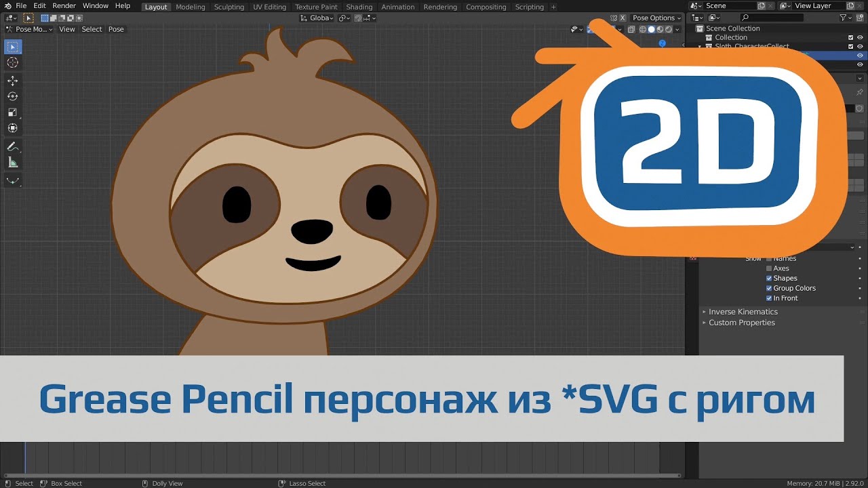Select the Transform tool
This screenshot has height=488, width=868.
point(12,127)
